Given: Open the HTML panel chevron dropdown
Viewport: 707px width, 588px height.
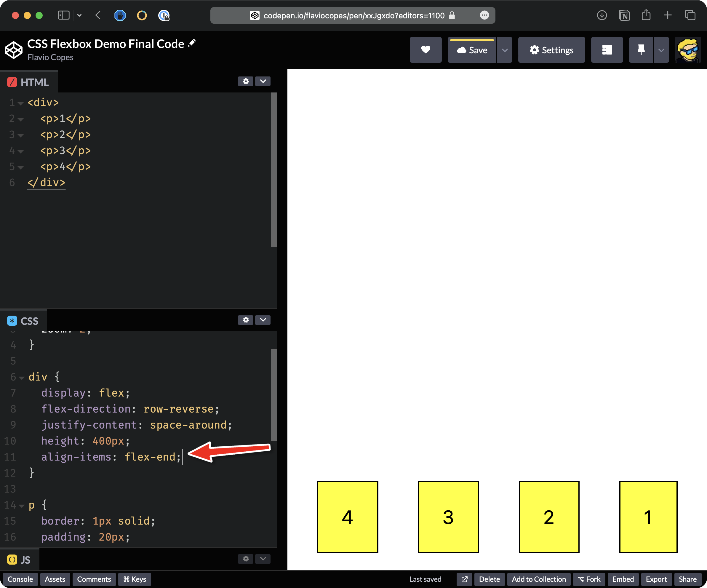Looking at the screenshot, I should pyautogui.click(x=263, y=81).
